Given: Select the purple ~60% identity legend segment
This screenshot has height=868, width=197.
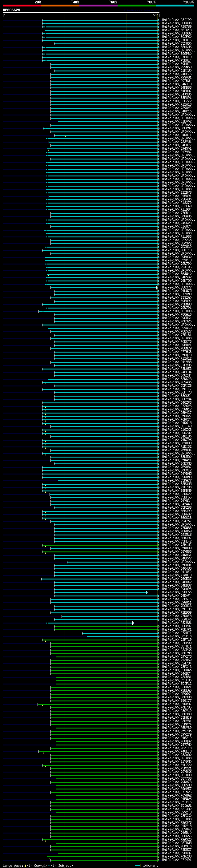Looking at the screenshot, I should click(99, 6).
